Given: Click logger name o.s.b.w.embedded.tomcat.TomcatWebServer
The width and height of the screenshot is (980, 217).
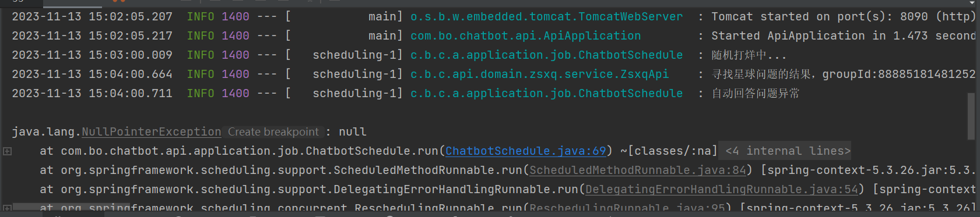Looking at the screenshot, I should [x=546, y=16].
